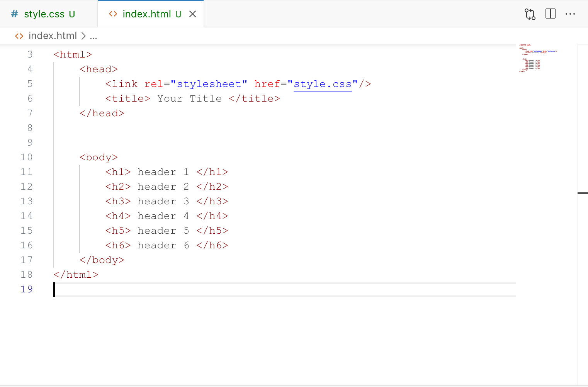The width and height of the screenshot is (588, 387).
Task: Click the breadcrumb chevron separator
Action: 83,36
